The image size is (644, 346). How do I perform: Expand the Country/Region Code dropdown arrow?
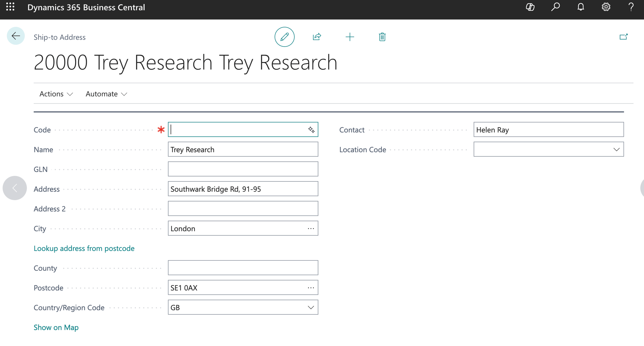pyautogui.click(x=311, y=307)
